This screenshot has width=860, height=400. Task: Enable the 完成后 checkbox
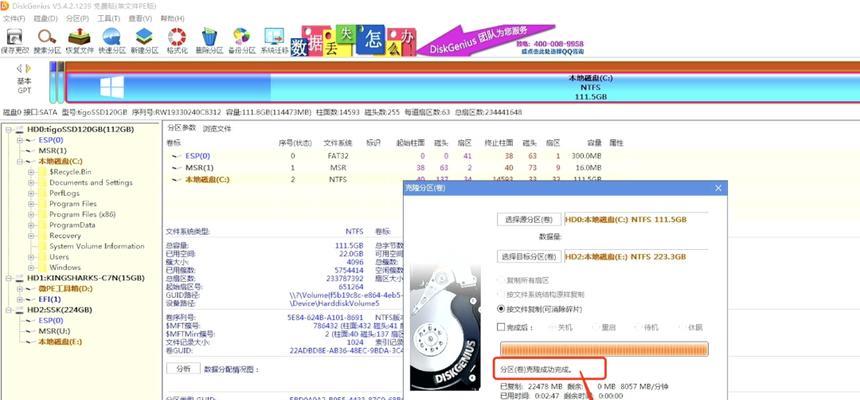500,327
